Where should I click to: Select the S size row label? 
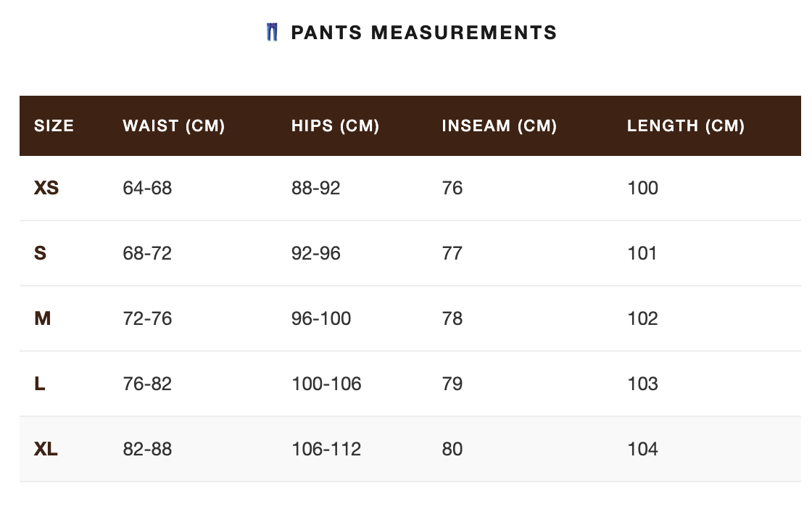[40, 254]
